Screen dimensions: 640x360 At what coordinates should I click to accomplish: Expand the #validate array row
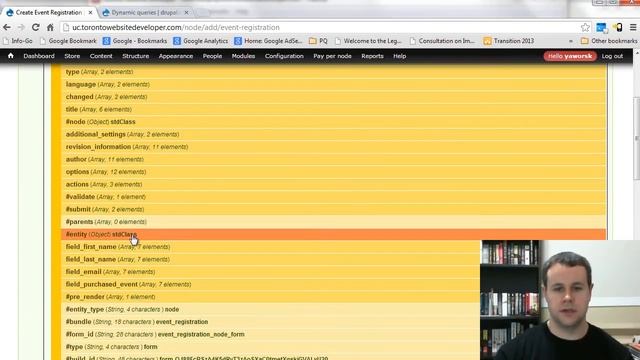333,197
